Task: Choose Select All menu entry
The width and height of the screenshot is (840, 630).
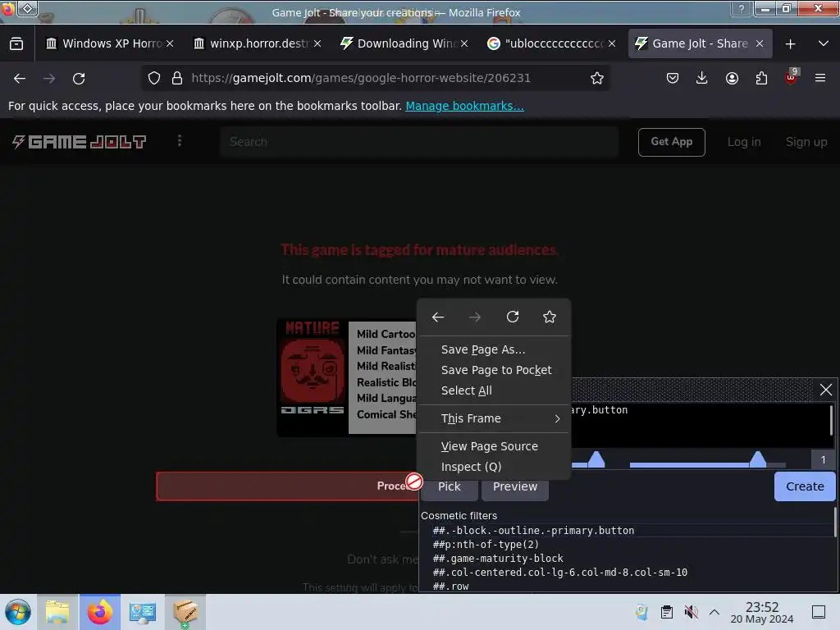Action: click(495, 390)
